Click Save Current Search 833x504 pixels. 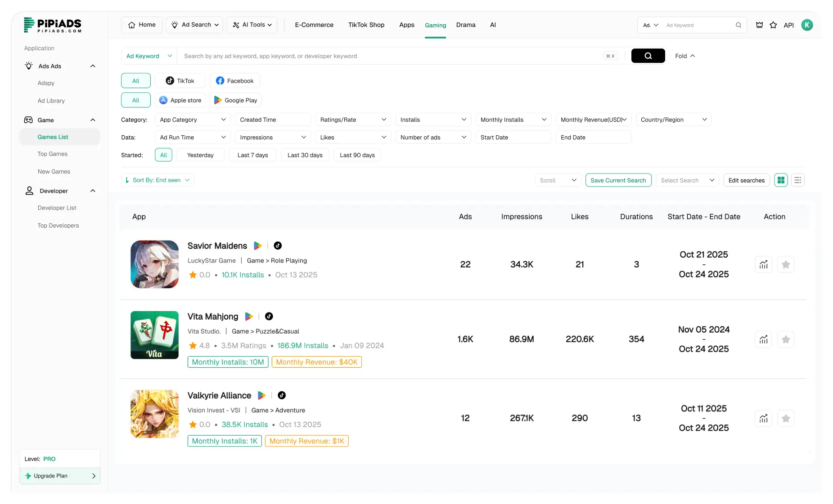pyautogui.click(x=618, y=180)
